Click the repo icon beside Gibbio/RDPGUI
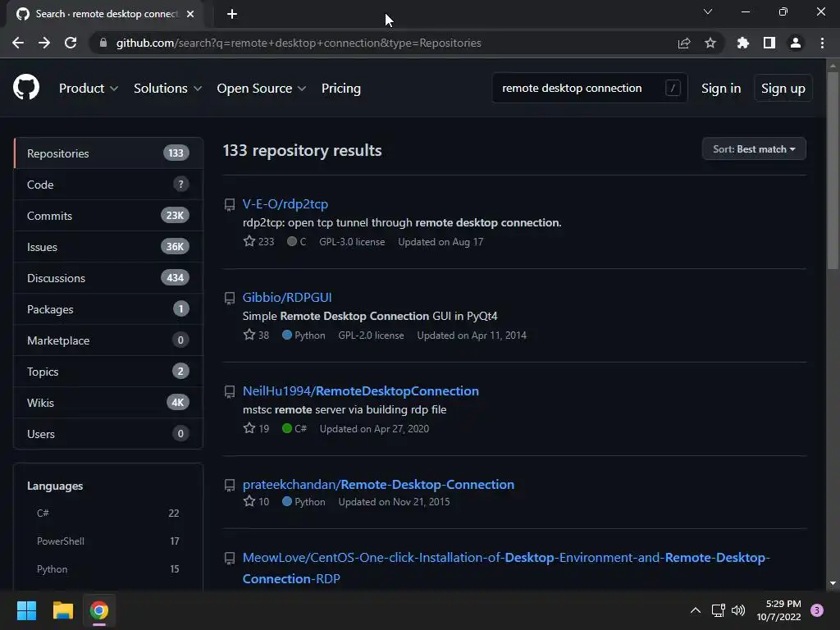This screenshot has width=840, height=630. tap(230, 299)
